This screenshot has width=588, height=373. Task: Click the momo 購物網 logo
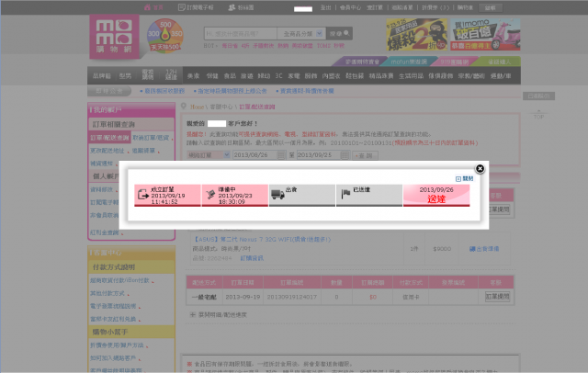click(114, 37)
